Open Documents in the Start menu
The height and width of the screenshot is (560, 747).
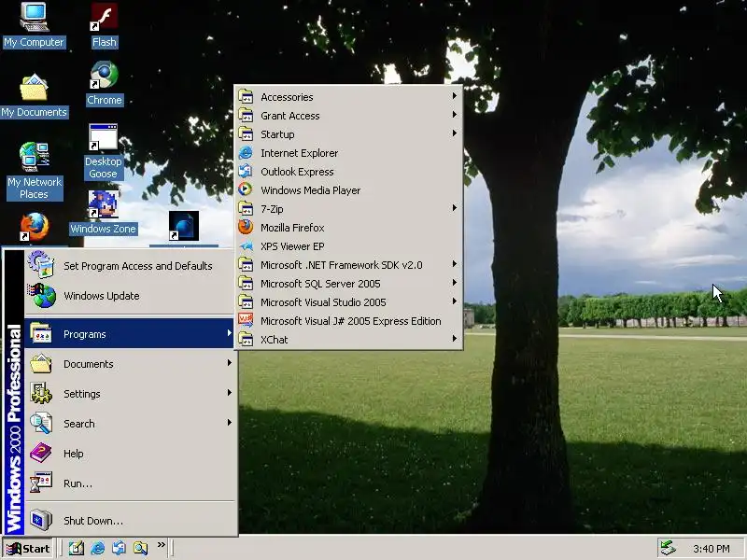click(129, 364)
